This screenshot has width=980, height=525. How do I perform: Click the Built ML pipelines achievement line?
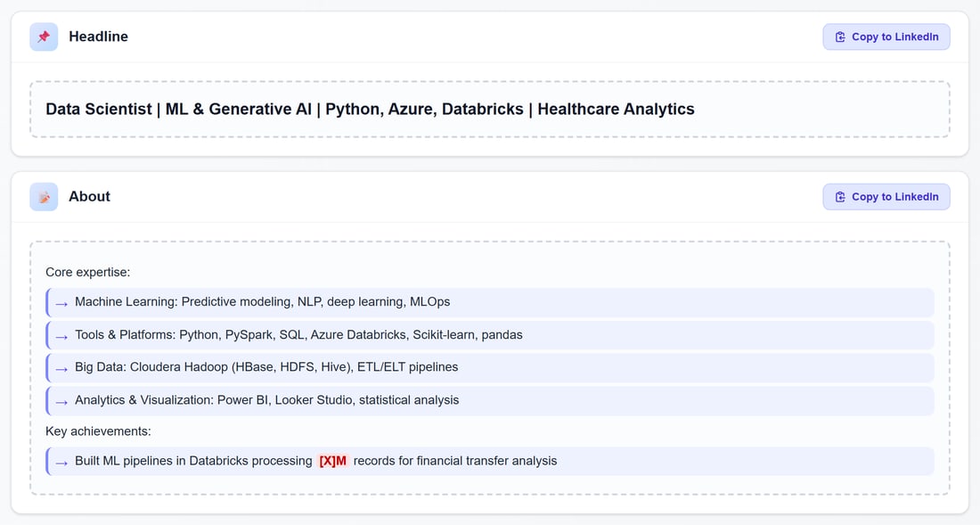coord(490,461)
